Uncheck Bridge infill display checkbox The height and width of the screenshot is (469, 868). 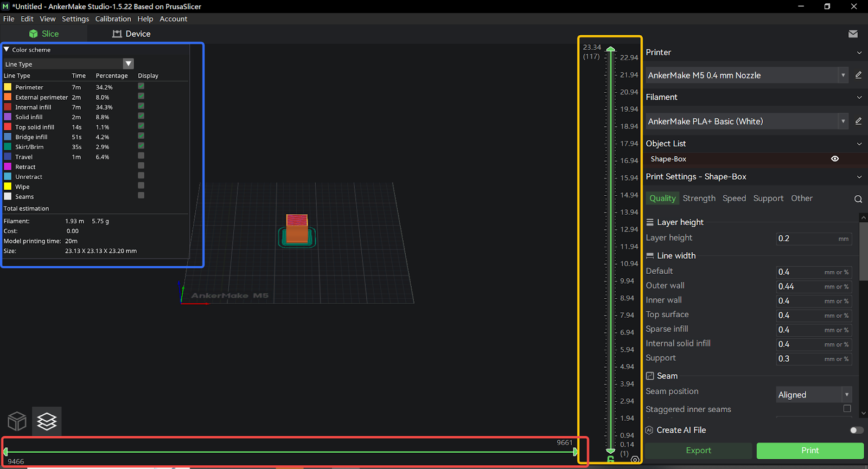pos(141,136)
